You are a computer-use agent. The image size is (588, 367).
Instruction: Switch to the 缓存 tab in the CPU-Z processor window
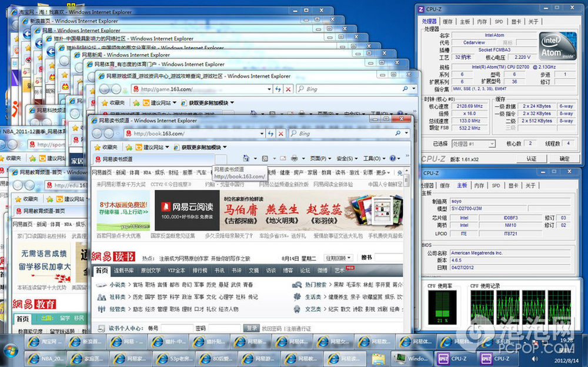[447, 22]
